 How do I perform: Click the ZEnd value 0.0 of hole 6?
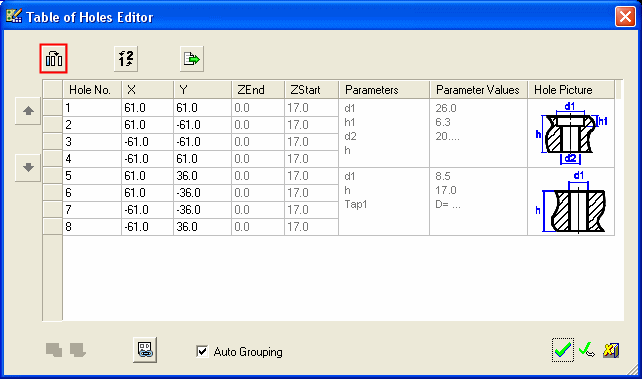[258, 192]
